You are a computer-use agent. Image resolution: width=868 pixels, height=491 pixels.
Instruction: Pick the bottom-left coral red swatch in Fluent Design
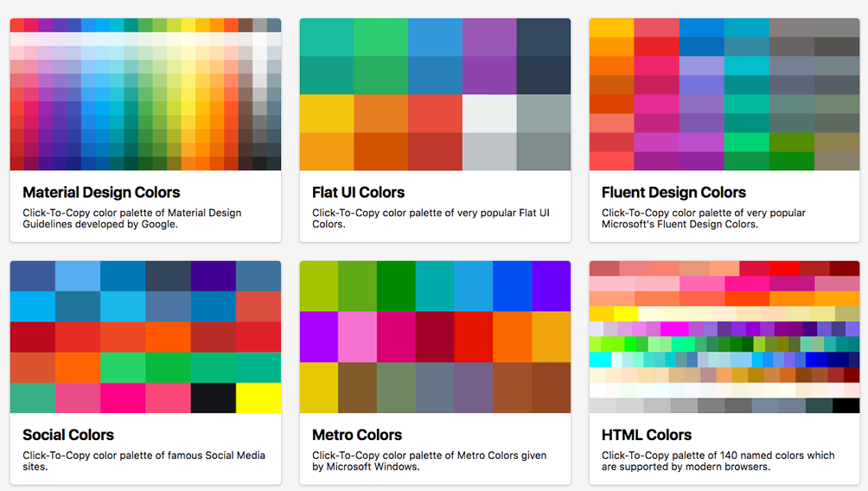tap(612, 161)
